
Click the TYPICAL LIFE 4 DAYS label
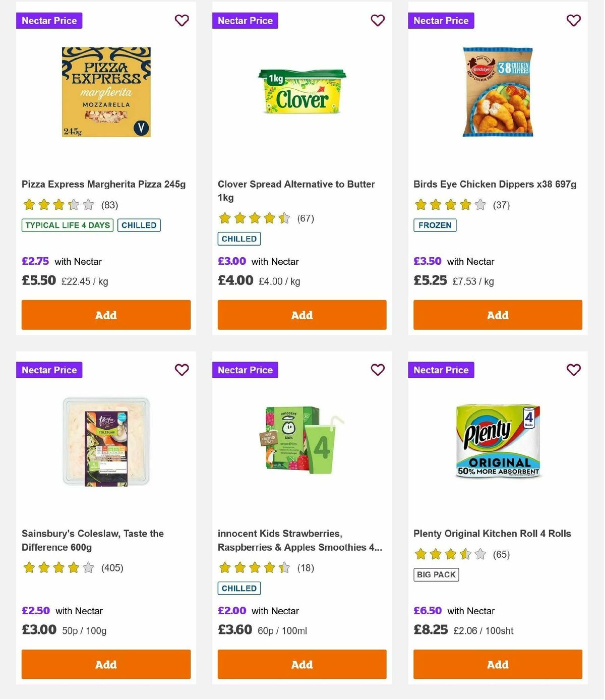pyautogui.click(x=67, y=225)
